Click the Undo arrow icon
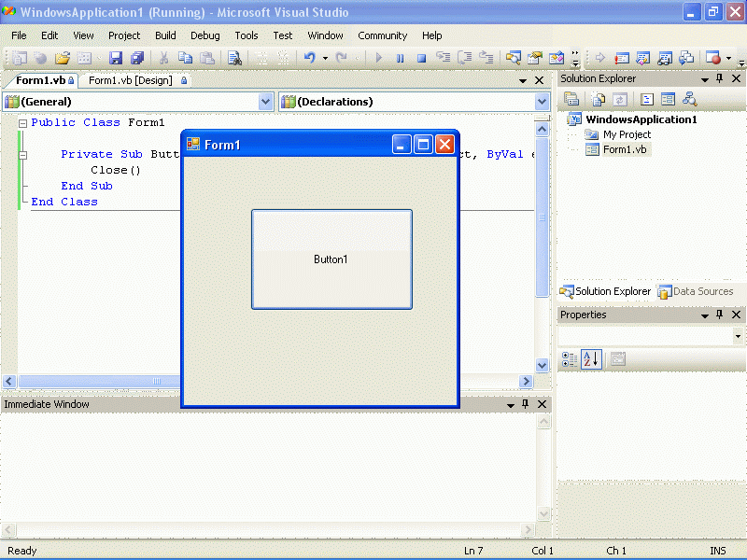This screenshot has height=560, width=747. point(310,58)
